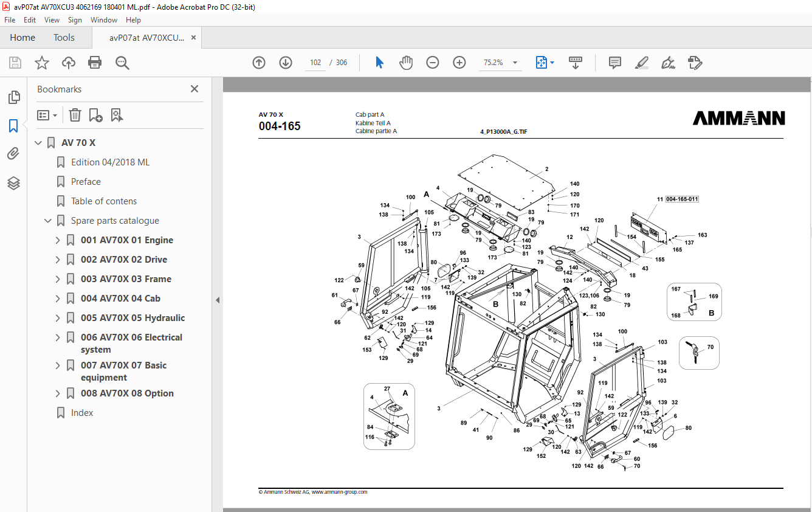812x512 pixels.
Task: Expand the 002 AV70X 02 Drive bookmark
Action: pyautogui.click(x=58, y=260)
